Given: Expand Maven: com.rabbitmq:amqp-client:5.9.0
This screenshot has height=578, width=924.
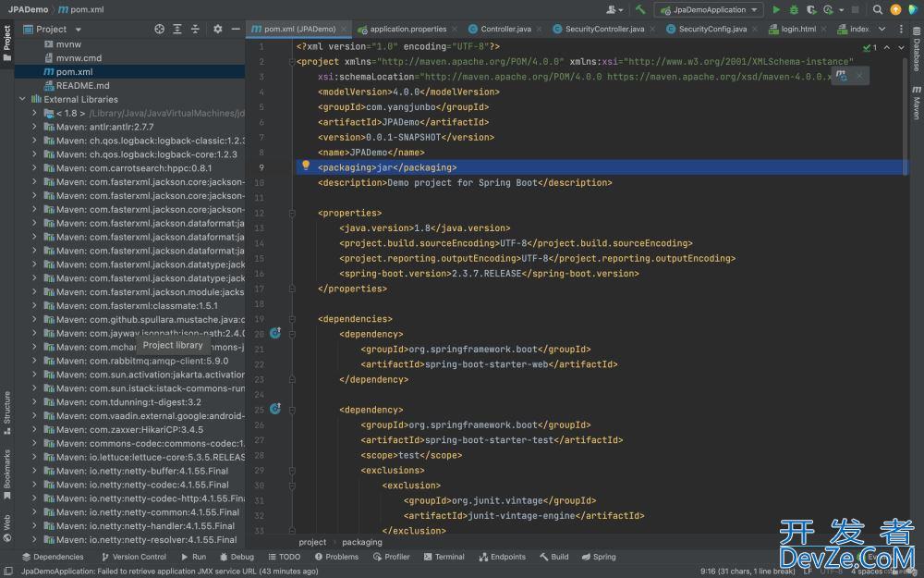Looking at the screenshot, I should coord(34,361).
